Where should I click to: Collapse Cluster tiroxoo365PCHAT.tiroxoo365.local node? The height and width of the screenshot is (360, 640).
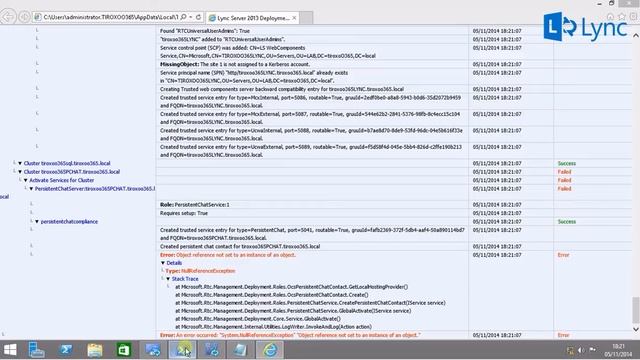[x=20, y=172]
